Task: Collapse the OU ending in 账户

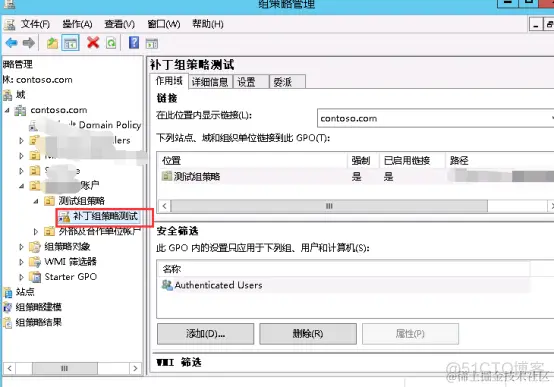Action: 22,186
